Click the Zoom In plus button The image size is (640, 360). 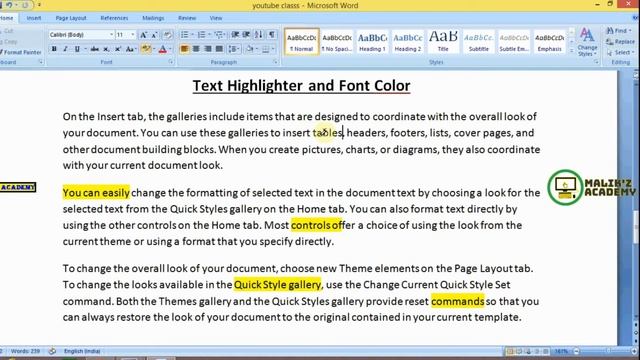pos(634,351)
